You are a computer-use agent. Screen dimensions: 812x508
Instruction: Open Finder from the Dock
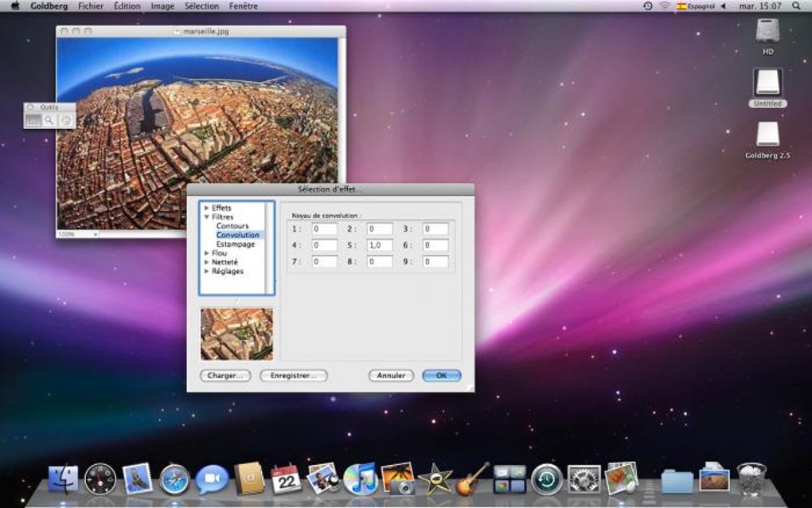click(63, 479)
